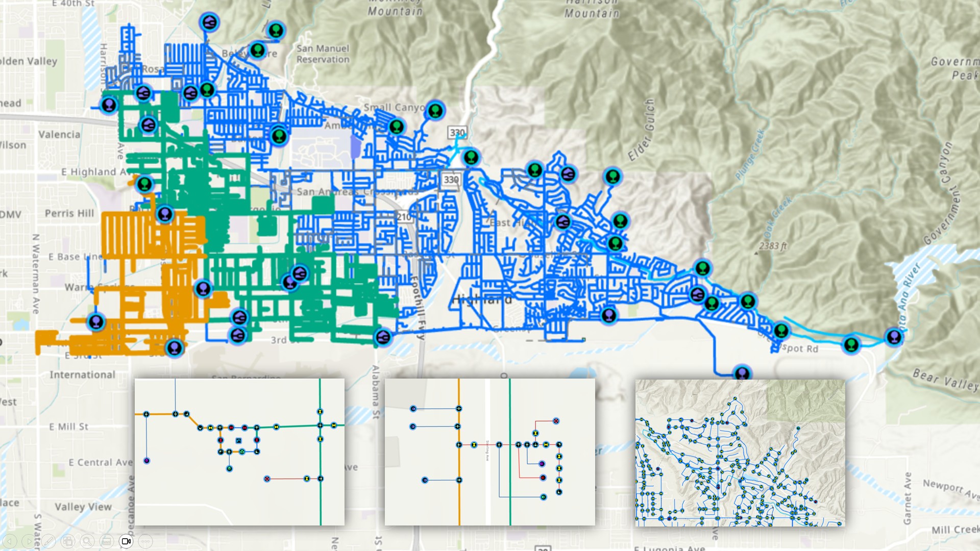Select the E Central Ave street label
The width and height of the screenshot is (980, 551).
(101, 462)
